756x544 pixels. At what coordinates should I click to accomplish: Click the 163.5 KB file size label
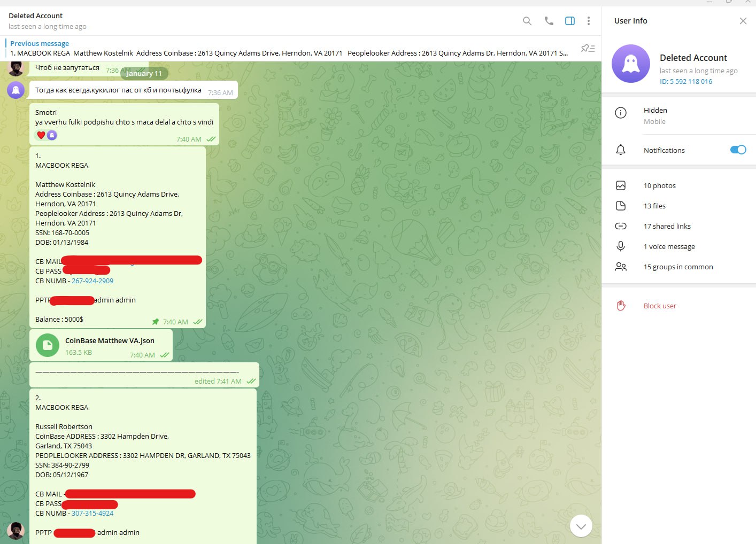(x=79, y=353)
